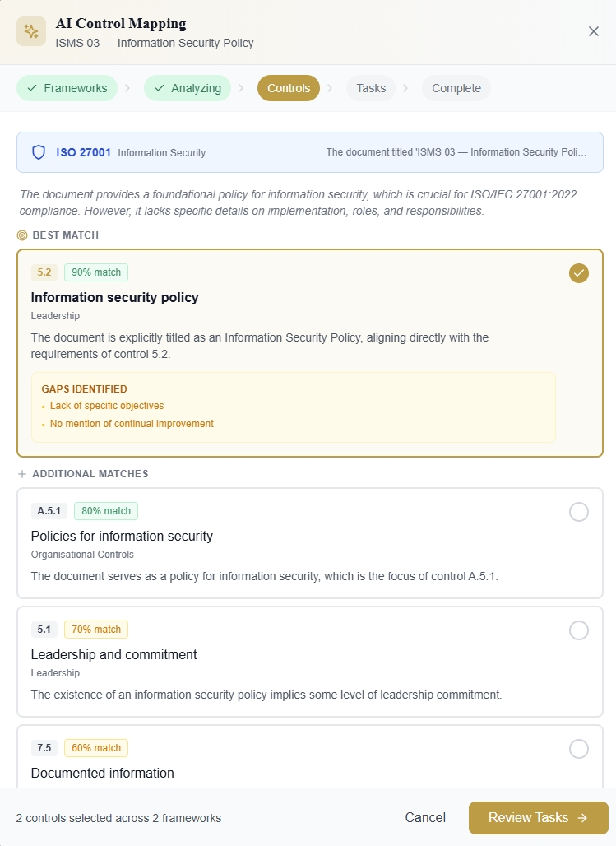Open the Controls step in the progress bar
The height and width of the screenshot is (846, 616).
tap(289, 87)
